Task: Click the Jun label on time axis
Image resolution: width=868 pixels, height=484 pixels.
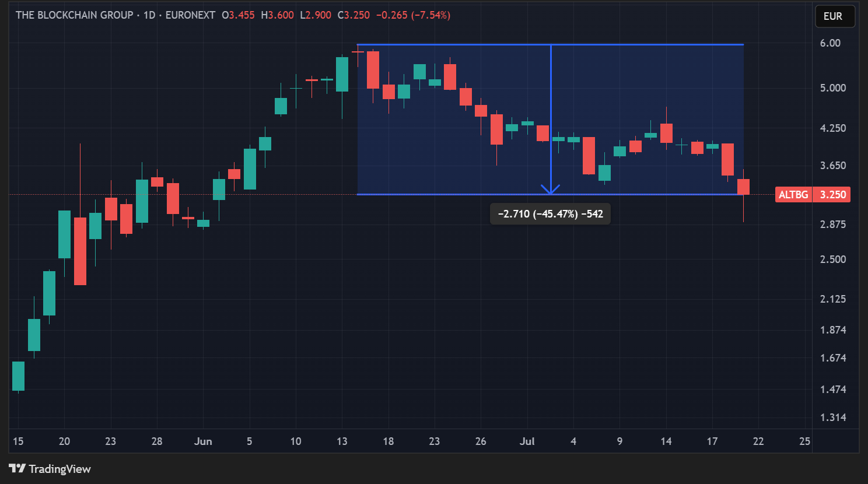Action: 203,441
